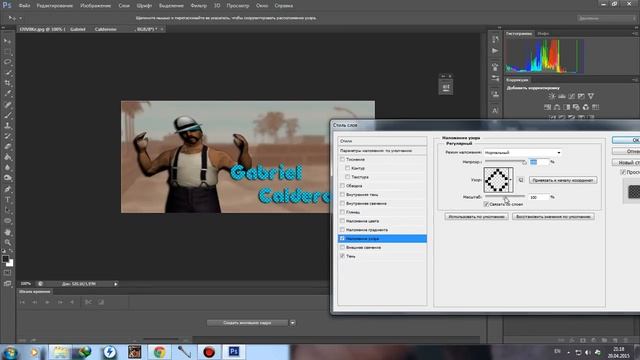640x360 pixels.
Task: Select the Eraser tool
Action: pyautogui.click(x=7, y=147)
